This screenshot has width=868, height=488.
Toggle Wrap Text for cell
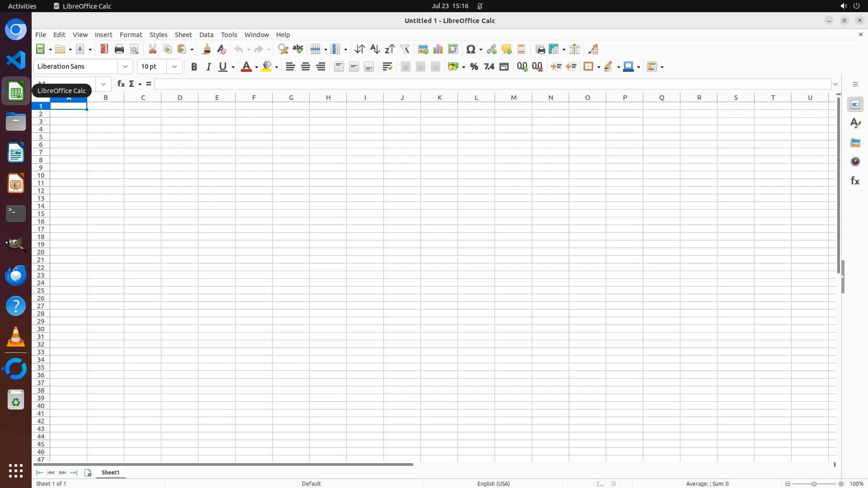[x=387, y=67]
